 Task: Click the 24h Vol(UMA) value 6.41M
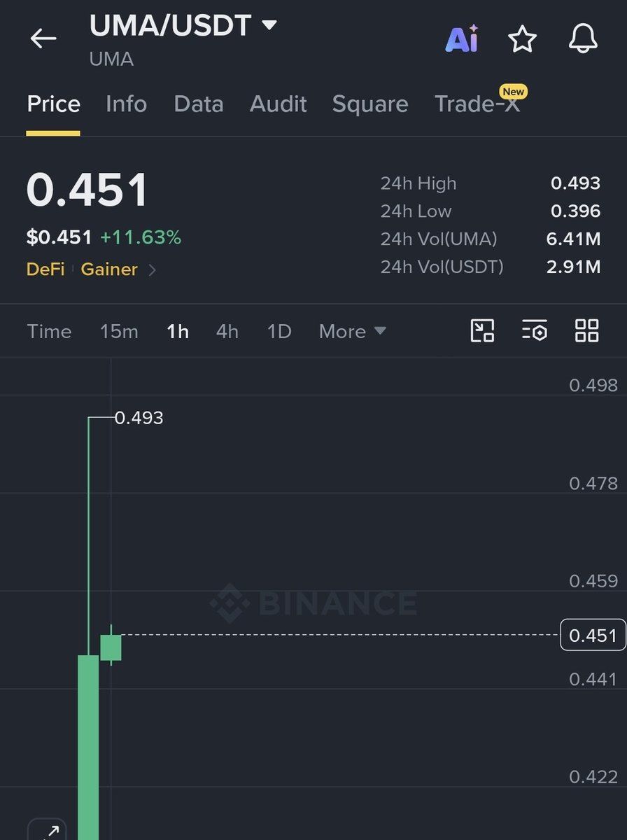point(573,239)
